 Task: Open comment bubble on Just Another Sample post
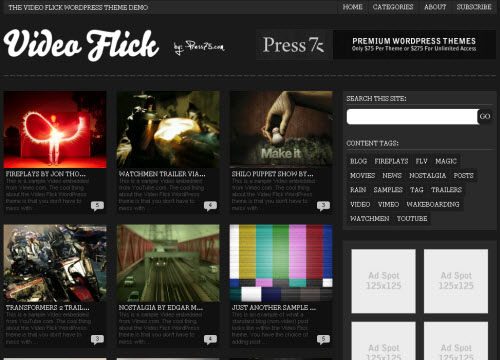323,339
